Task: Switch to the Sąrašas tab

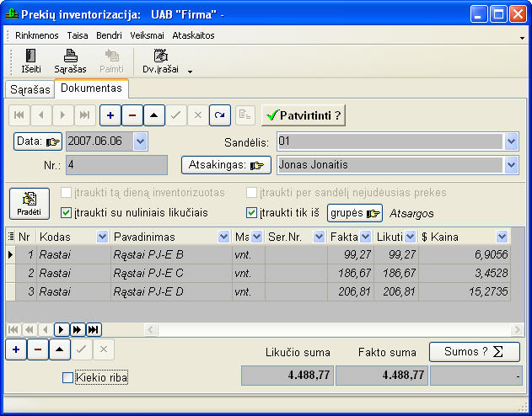Action: 30,88
